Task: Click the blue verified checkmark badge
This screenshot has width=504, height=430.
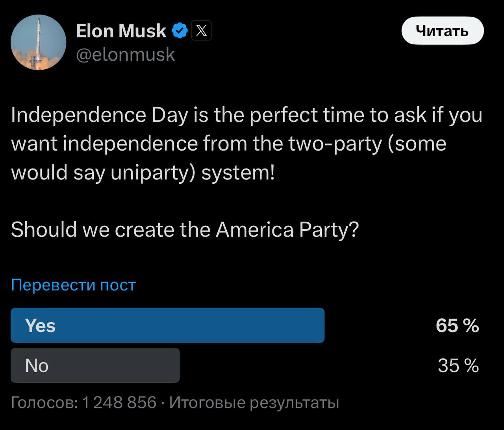Action: (x=180, y=31)
